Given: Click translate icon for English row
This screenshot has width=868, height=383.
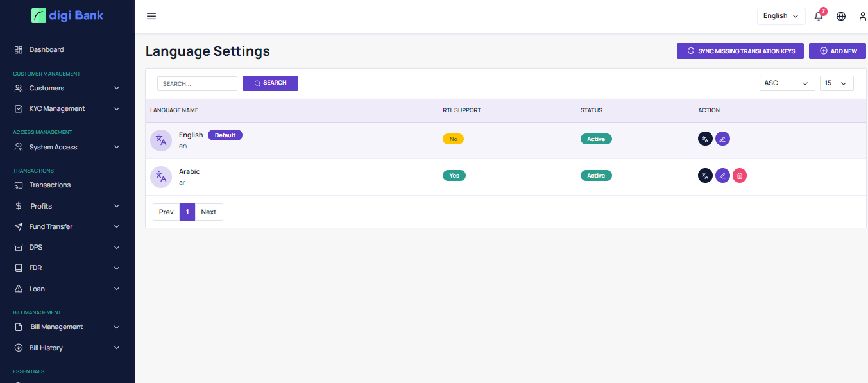Looking at the screenshot, I should tap(705, 139).
